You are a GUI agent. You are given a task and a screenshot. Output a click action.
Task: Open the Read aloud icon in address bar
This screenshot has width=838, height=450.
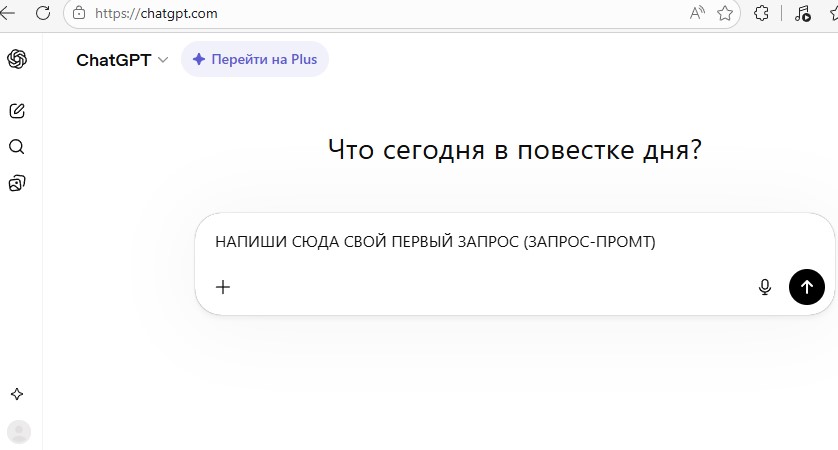[x=697, y=13]
